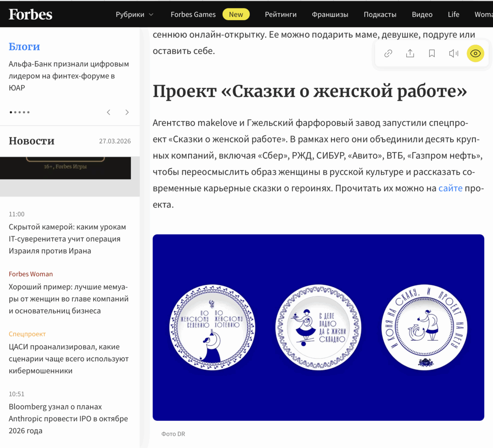
Task: Open the Блоги section heading
Action: point(24,47)
